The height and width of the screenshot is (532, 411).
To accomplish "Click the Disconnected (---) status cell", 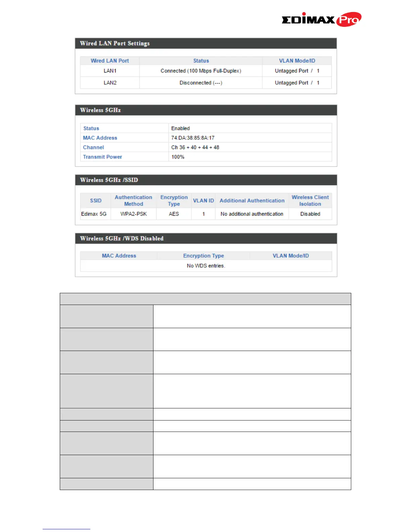I will [201, 83].
